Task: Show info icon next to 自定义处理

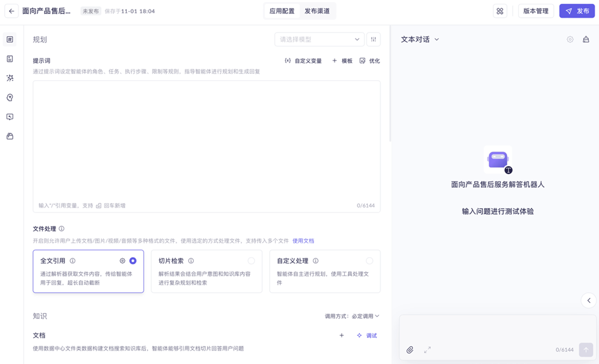Action: click(315, 261)
